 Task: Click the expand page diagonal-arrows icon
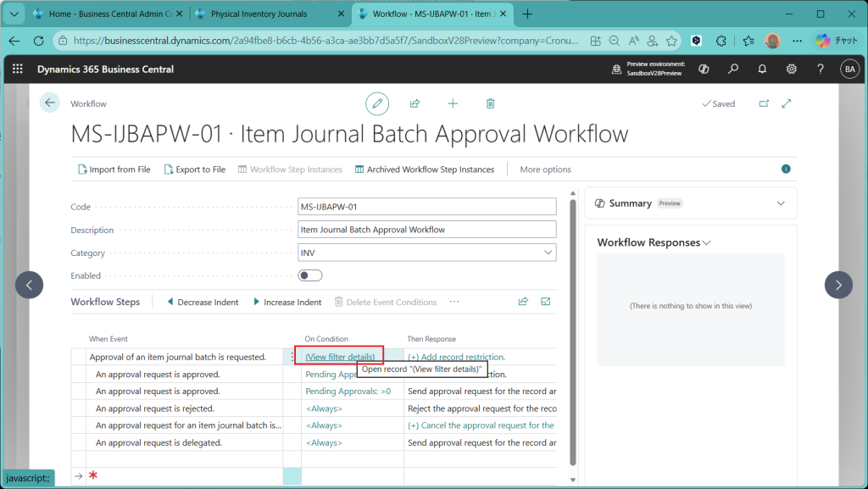click(787, 103)
